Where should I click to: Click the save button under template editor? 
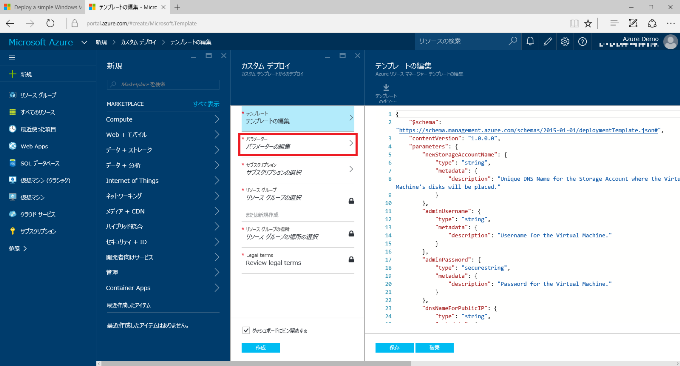(x=394, y=348)
